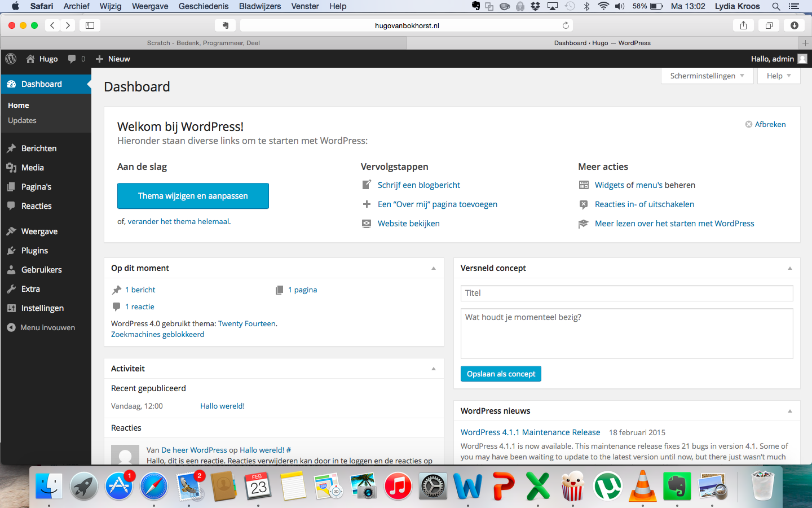Click the Over mij pagina toevoegen link
812x508 pixels.
438,204
